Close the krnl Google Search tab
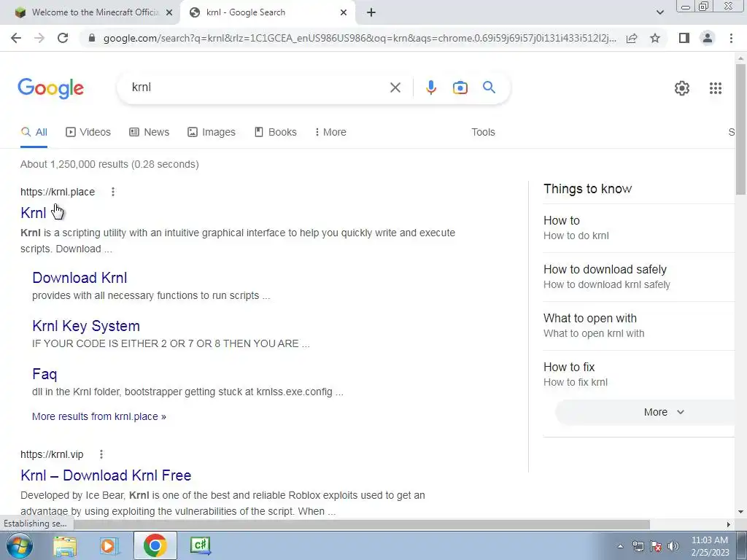Screen dimensions: 747x560 click(x=344, y=13)
